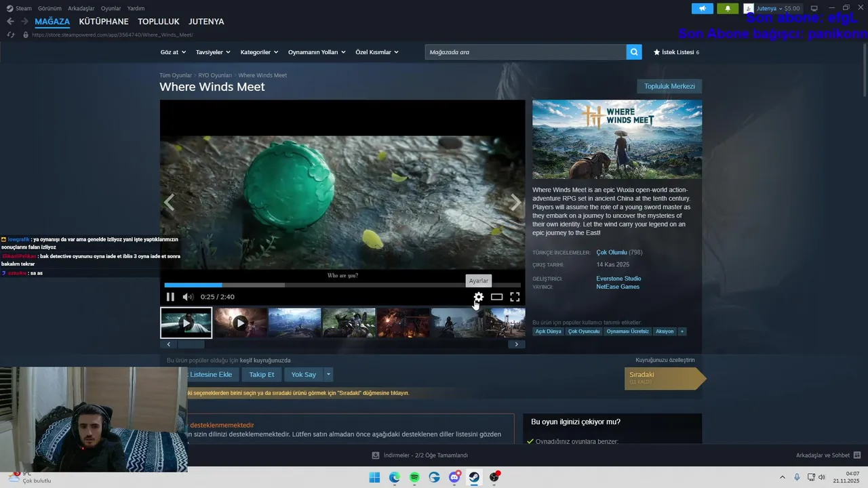Viewport: 868px width, 488px height.
Task: Open Kuyruğunuzu özelleştirin link
Action: [x=665, y=360]
